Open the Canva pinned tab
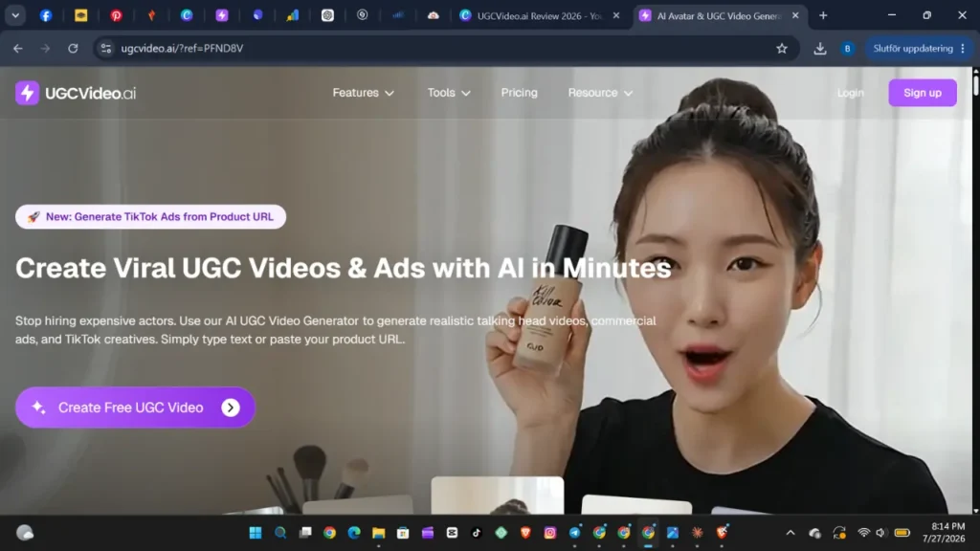This screenshot has height=551, width=980. (x=187, y=15)
